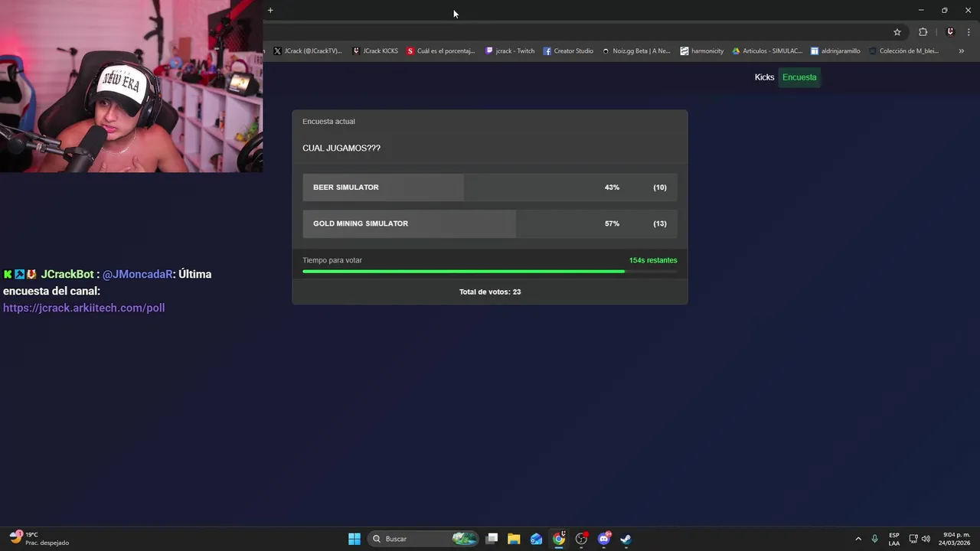Image resolution: width=980 pixels, height=551 pixels.
Task: Open the jcrack - Twitch bookmark
Action: point(510,51)
